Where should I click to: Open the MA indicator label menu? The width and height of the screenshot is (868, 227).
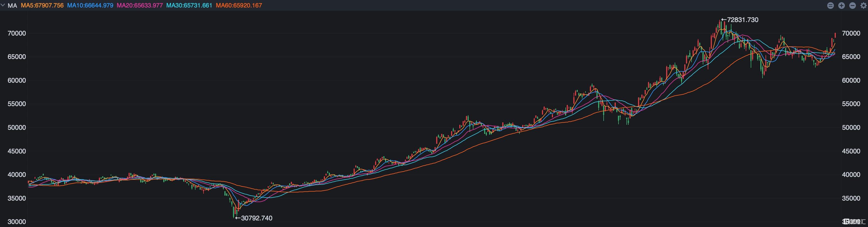(x=12, y=6)
